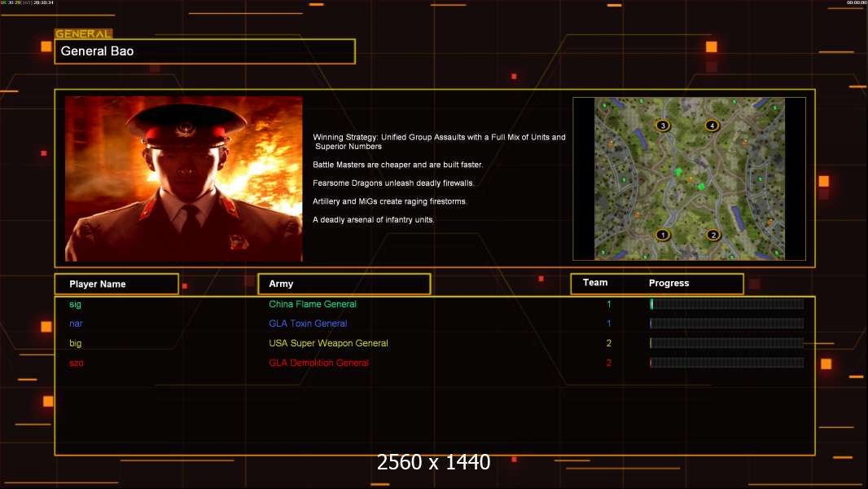This screenshot has width=868, height=489.
Task: Click the Winning Strategy description text
Action: 439,142
